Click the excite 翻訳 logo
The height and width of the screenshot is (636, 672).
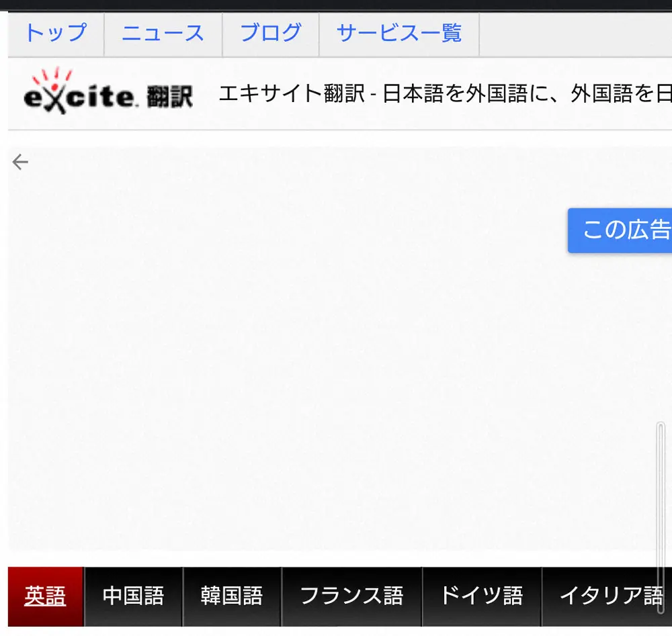point(108,95)
